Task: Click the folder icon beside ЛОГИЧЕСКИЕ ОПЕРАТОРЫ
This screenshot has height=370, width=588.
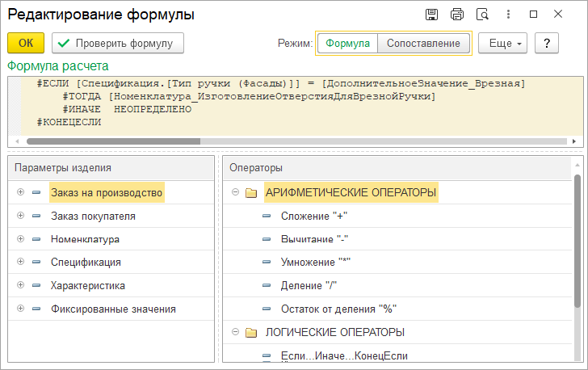Action: pos(250,332)
